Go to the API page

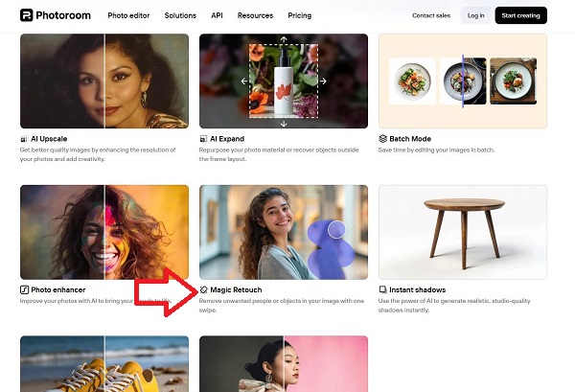coord(217,15)
